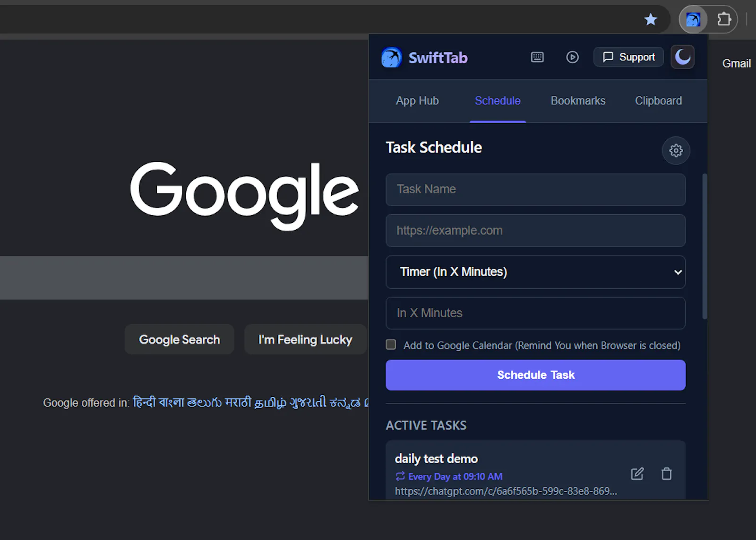Click the SwiftTab bird logo

click(x=391, y=58)
